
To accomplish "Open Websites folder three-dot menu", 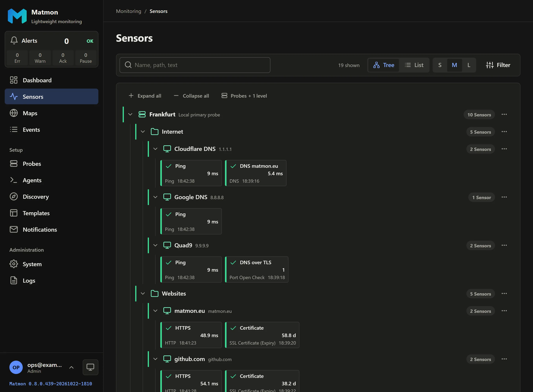I will coord(504,294).
